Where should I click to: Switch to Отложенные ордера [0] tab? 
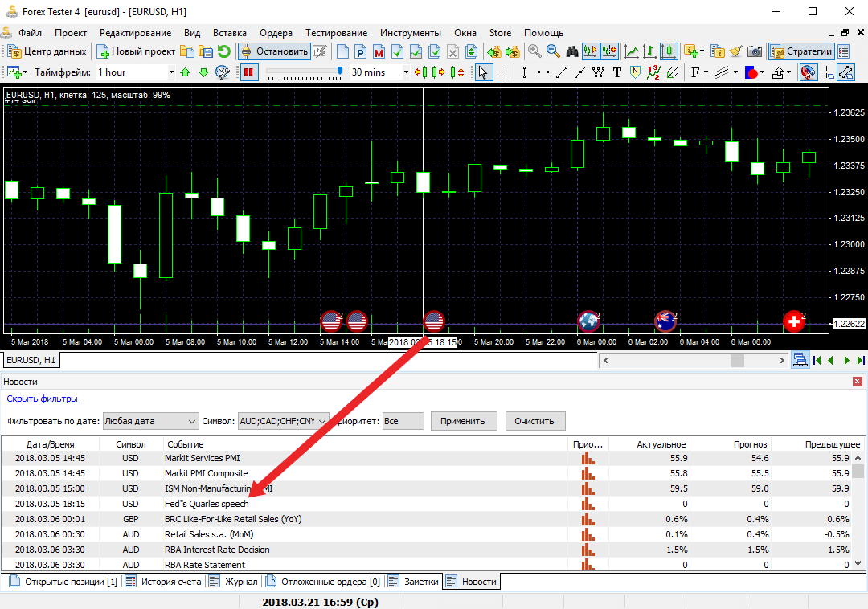(324, 582)
